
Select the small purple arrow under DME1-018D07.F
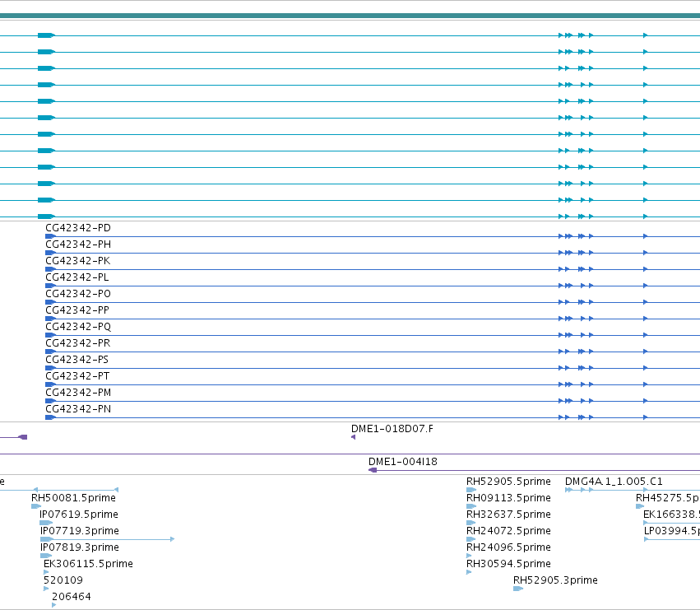click(x=353, y=437)
